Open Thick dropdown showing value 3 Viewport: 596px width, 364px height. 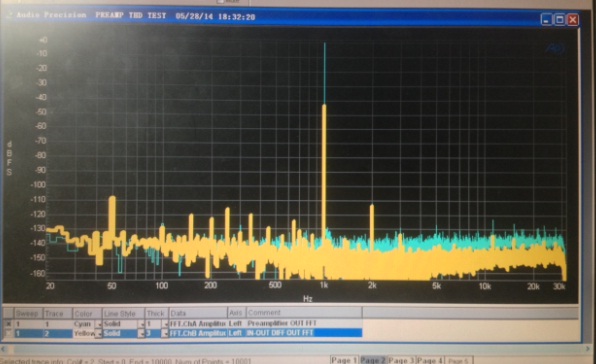pyautogui.click(x=165, y=334)
